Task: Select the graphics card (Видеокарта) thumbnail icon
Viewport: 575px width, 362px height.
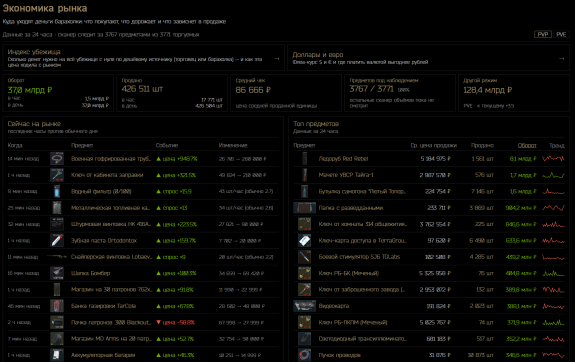Action: [x=304, y=306]
